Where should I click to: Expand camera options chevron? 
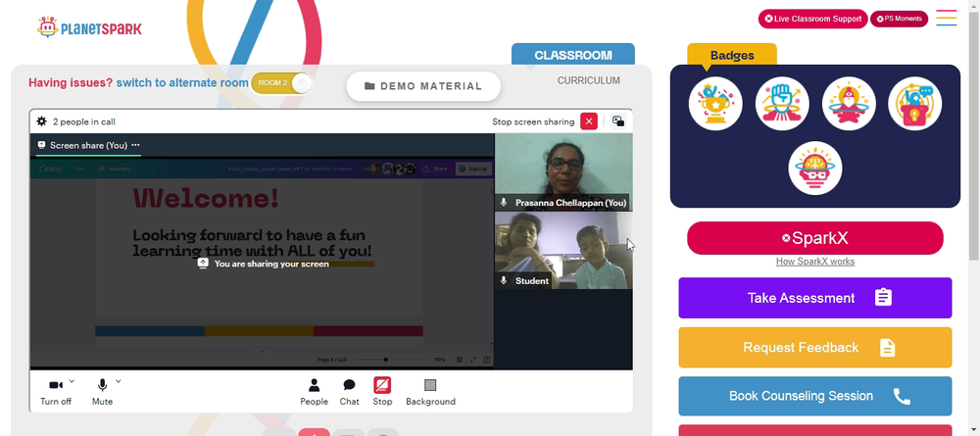click(x=72, y=380)
